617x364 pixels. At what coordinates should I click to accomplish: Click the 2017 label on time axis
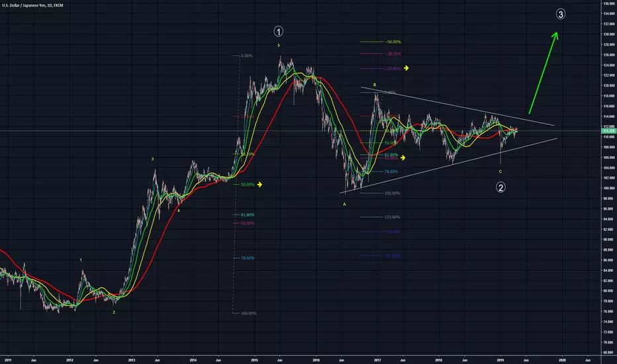[x=377, y=360]
